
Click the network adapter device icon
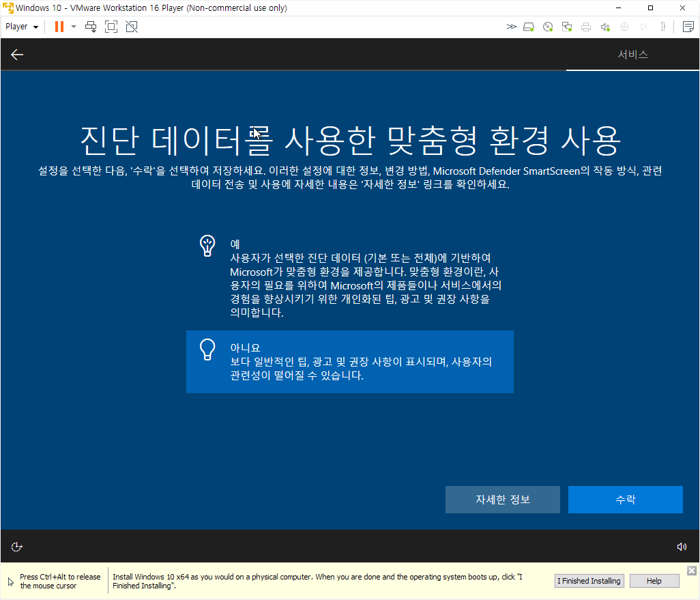coord(567,27)
